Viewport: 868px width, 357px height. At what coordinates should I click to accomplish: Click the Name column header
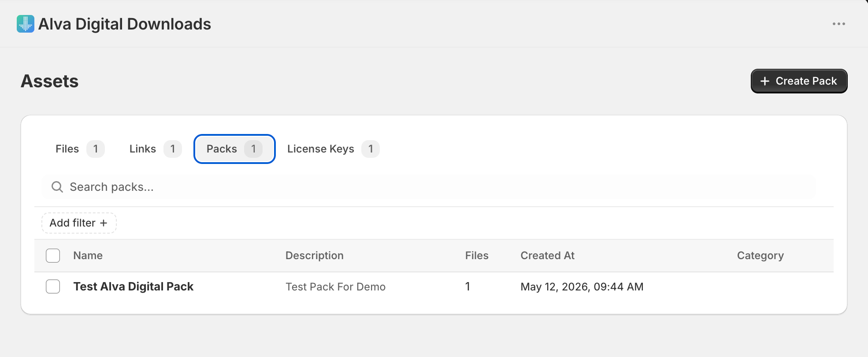[x=88, y=256]
